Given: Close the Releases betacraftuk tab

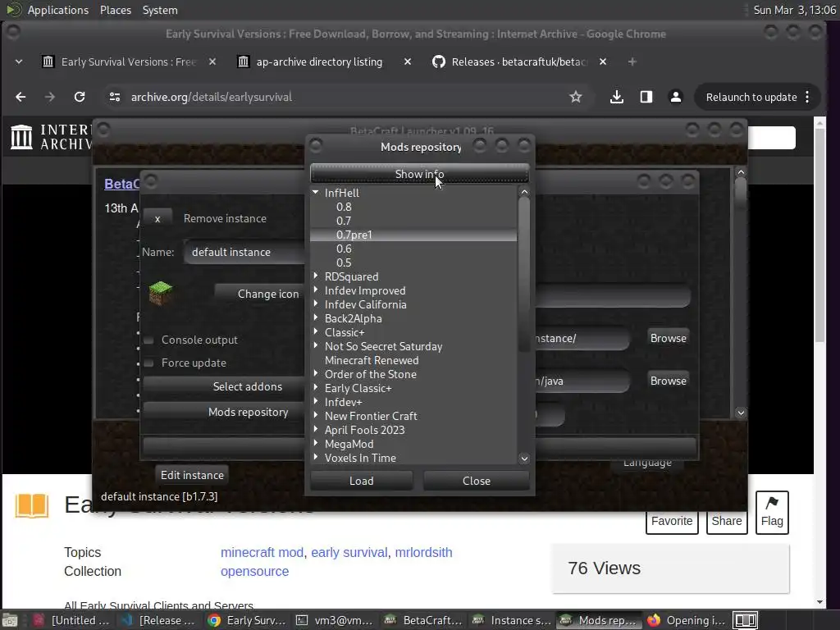Looking at the screenshot, I should click(603, 62).
